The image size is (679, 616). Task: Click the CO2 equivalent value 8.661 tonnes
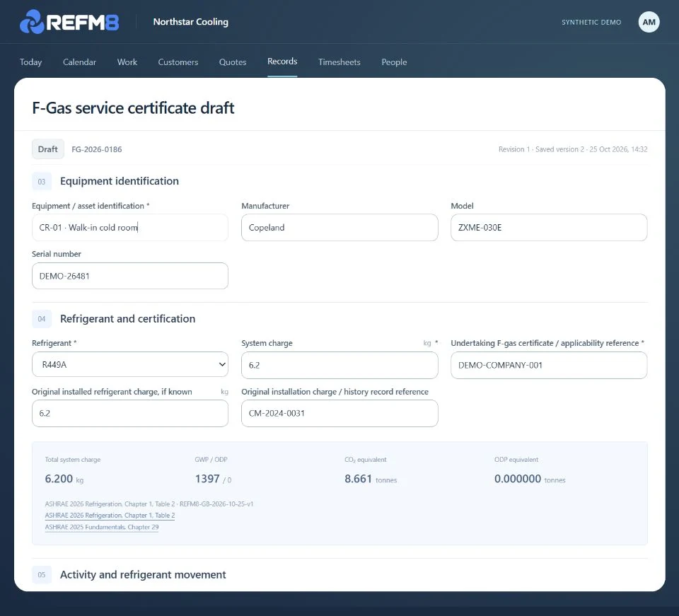(371, 479)
